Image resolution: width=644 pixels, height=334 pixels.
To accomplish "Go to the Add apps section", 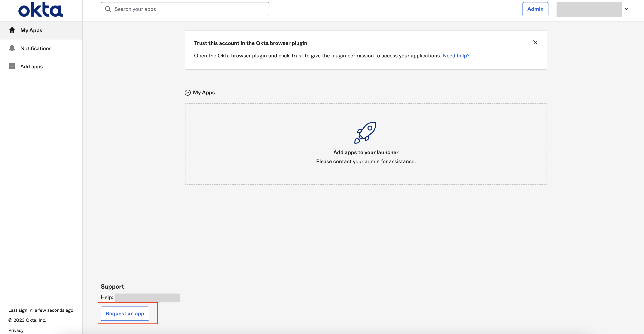I will pyautogui.click(x=31, y=66).
